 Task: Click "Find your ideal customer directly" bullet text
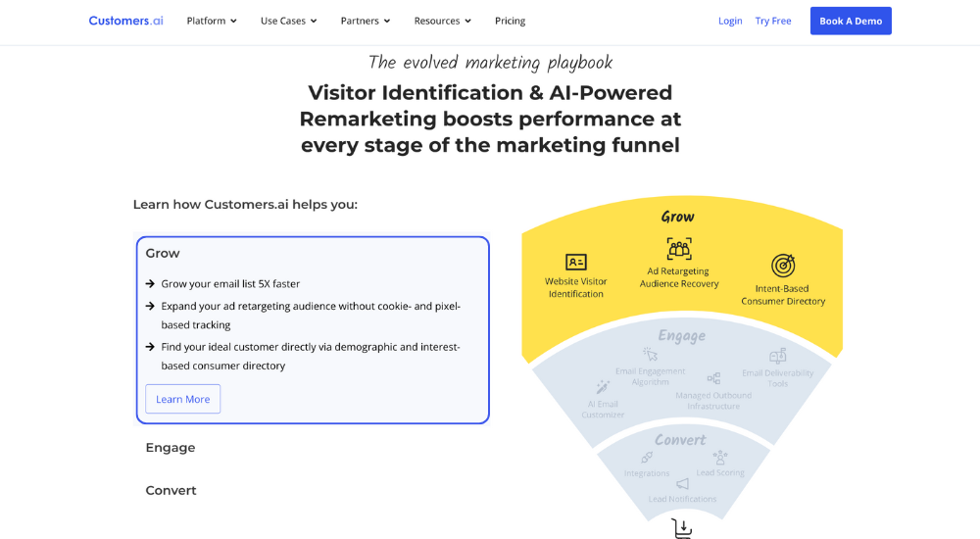pyautogui.click(x=310, y=357)
